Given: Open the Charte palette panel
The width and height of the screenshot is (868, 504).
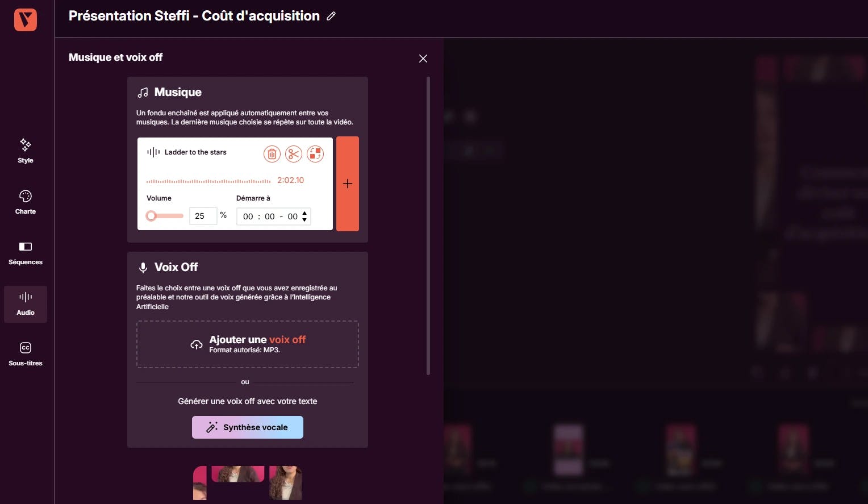Looking at the screenshot, I should coord(26,202).
